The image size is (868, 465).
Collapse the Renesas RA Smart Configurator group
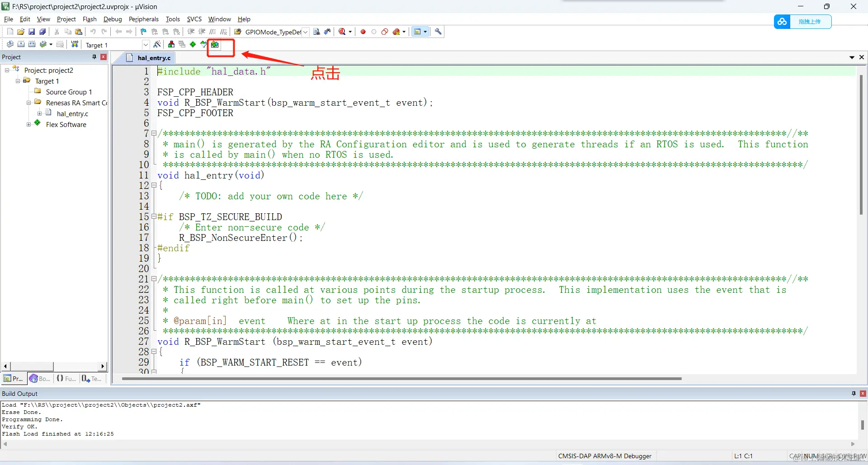tap(28, 103)
